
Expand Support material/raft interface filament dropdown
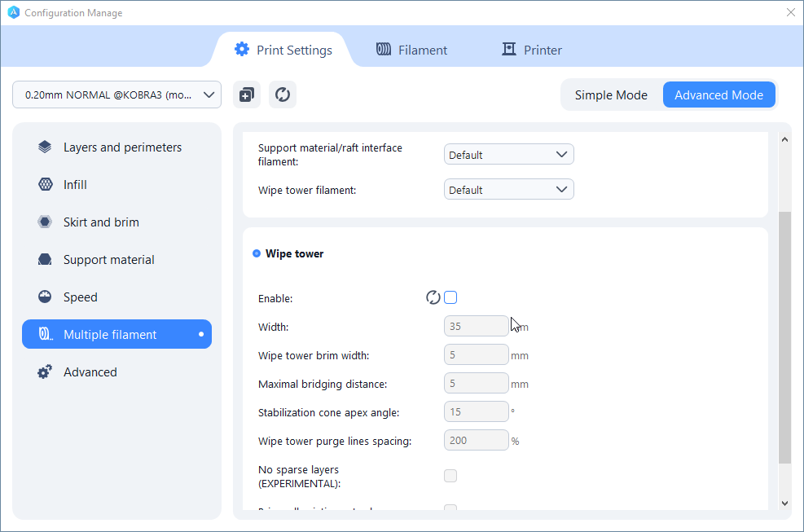(x=508, y=155)
